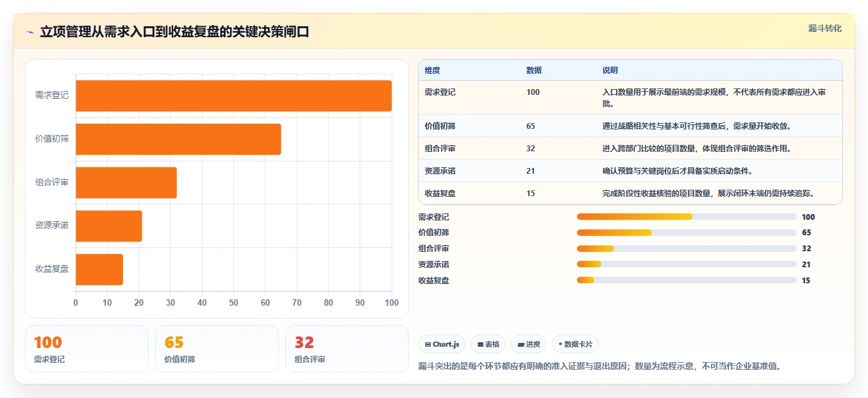
Task: Click the value 15 beside progress bar
Action: 806,281
